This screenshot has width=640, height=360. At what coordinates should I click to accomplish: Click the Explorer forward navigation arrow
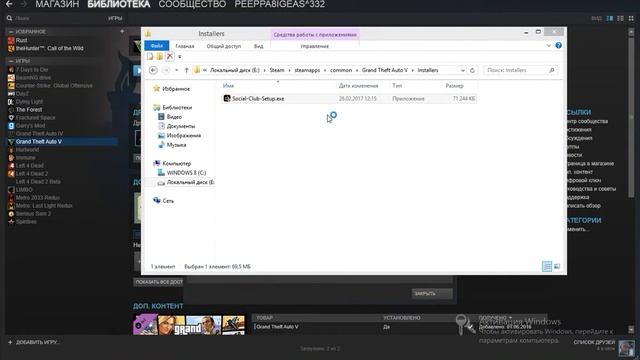pos(166,70)
